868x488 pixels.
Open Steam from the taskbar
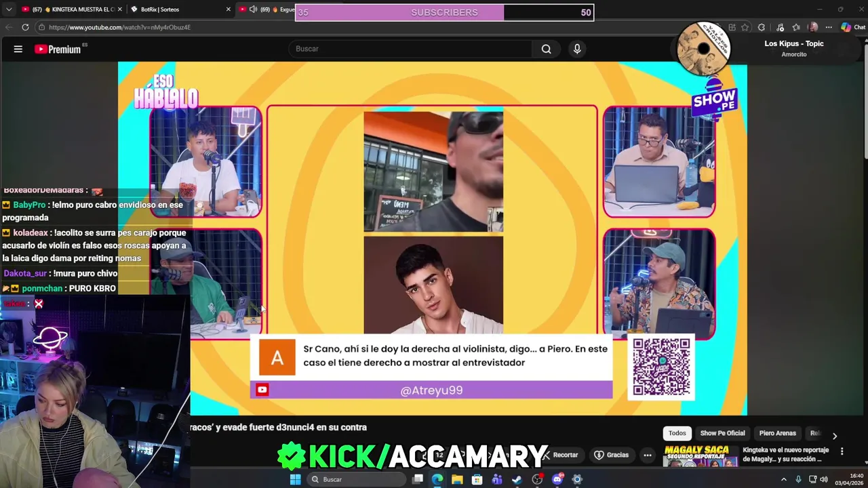(517, 479)
